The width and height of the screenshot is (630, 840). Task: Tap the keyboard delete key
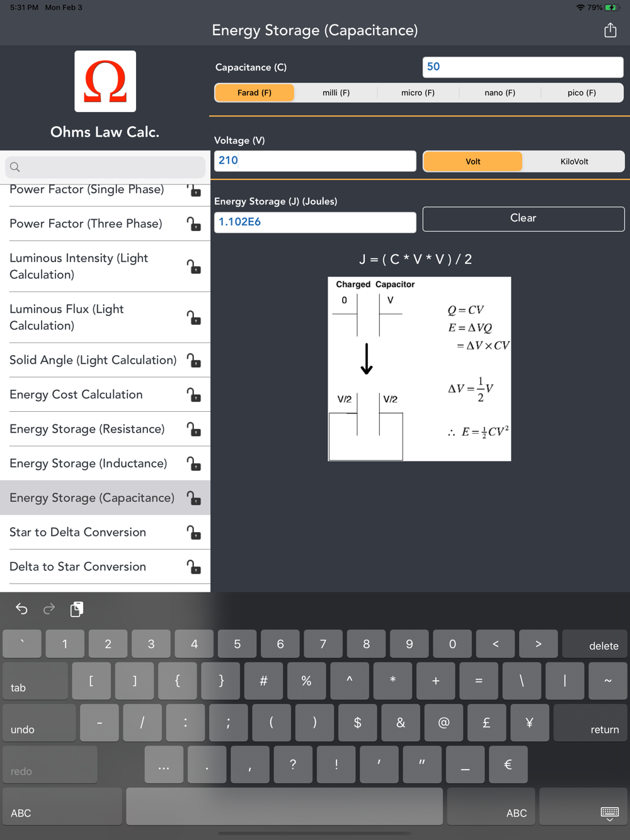click(594, 644)
